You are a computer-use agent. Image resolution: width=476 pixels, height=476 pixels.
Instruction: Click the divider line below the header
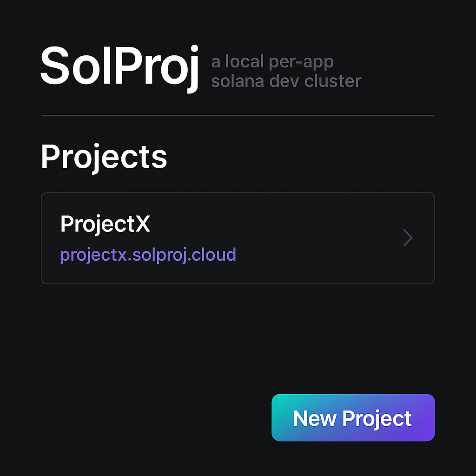238,115
